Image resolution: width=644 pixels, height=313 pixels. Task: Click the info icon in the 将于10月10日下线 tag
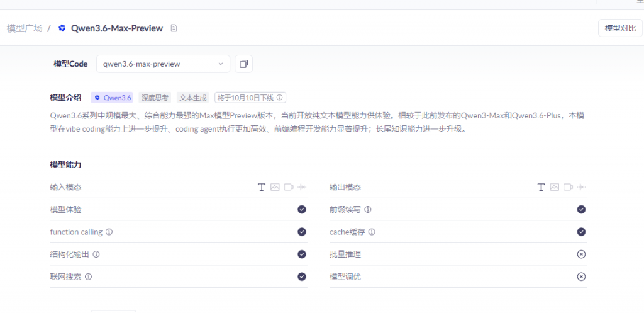[280, 98]
